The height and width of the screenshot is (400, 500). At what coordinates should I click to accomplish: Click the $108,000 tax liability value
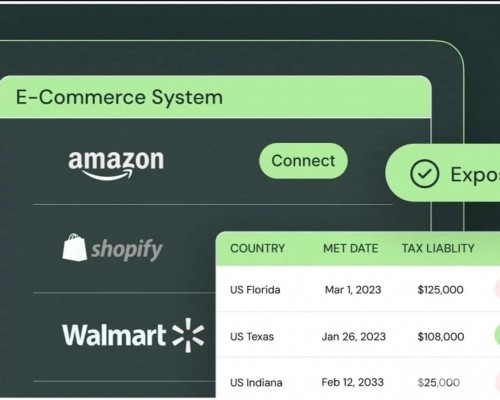441,336
